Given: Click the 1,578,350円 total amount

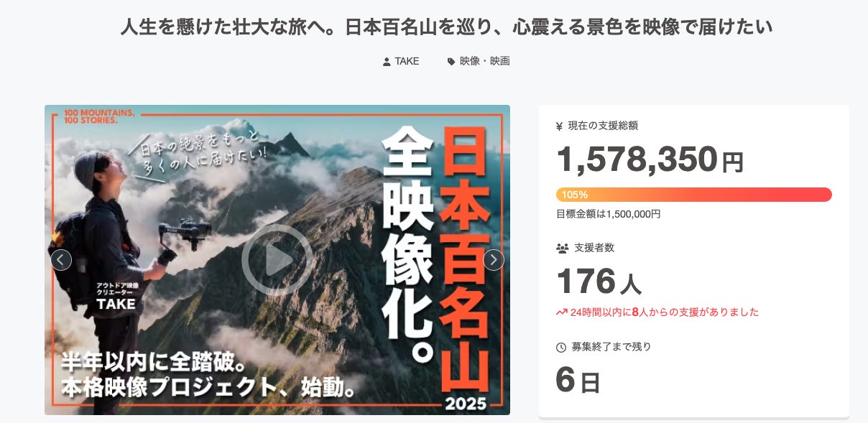Looking at the screenshot, I should click(650, 159).
